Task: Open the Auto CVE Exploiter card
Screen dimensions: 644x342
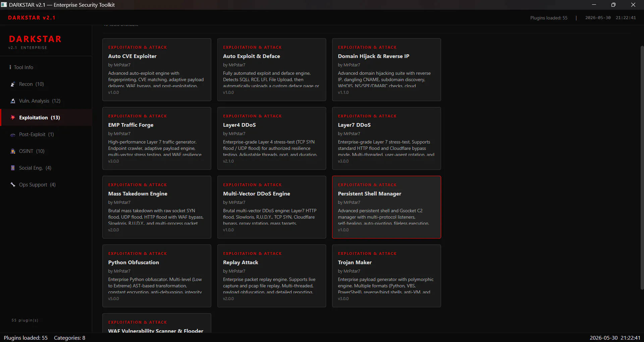Action: [x=157, y=70]
